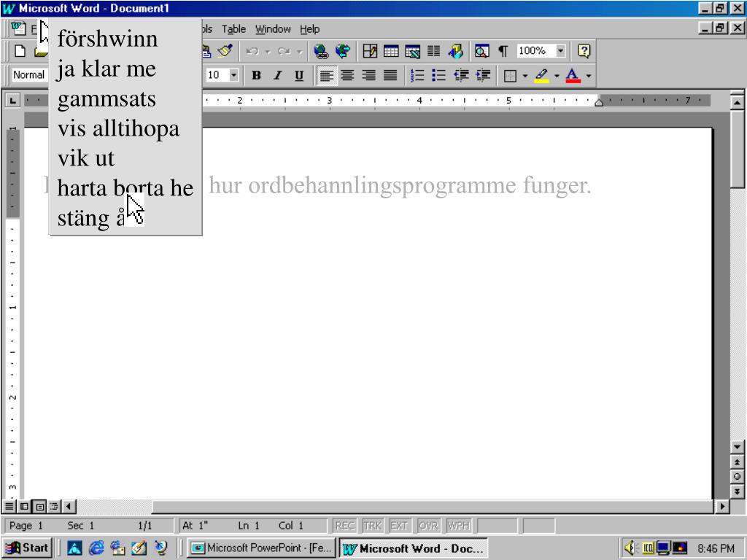Set Justify paragraph alignment
The height and width of the screenshot is (560, 747).
click(391, 75)
